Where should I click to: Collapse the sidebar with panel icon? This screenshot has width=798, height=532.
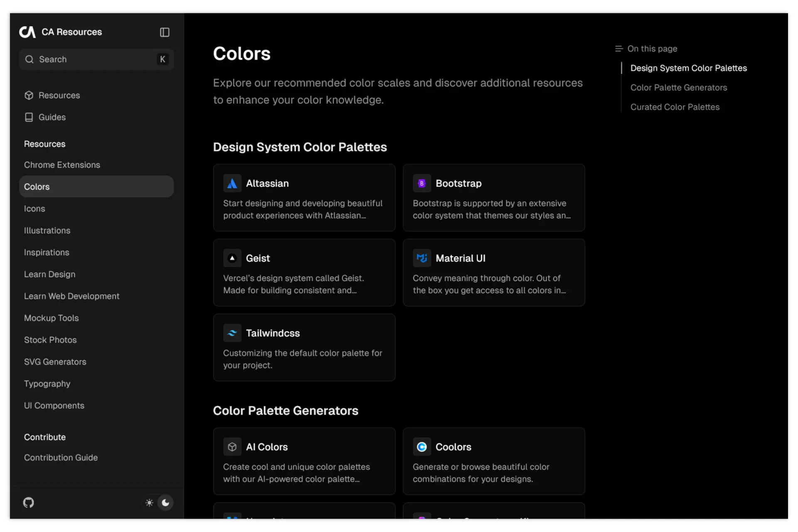coord(165,32)
